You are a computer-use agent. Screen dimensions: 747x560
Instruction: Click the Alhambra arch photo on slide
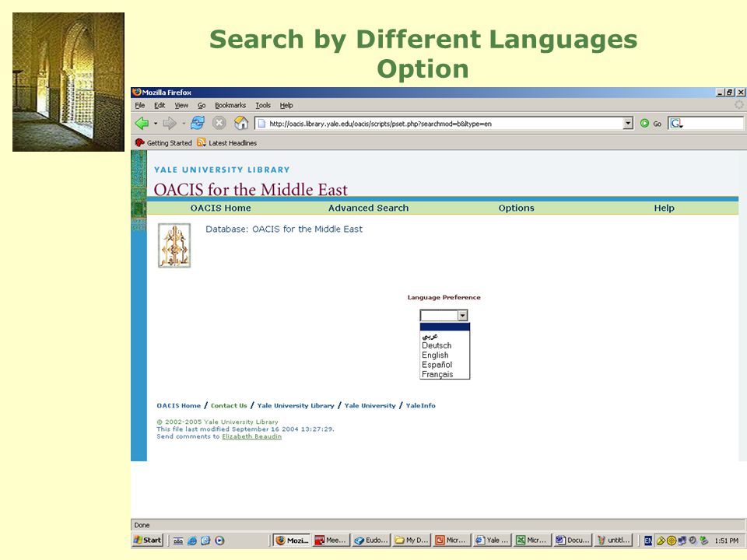(68, 82)
